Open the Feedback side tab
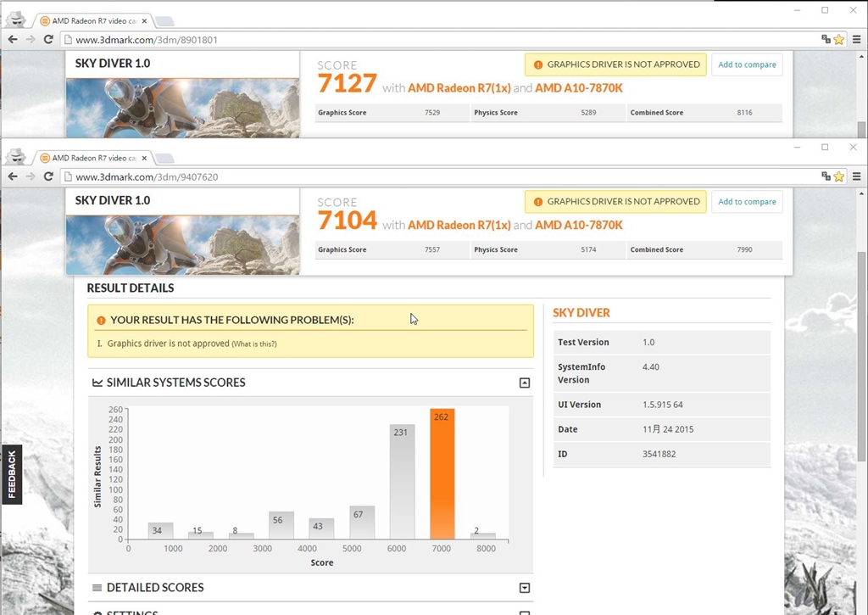Image resolution: width=868 pixels, height=615 pixels. point(12,474)
